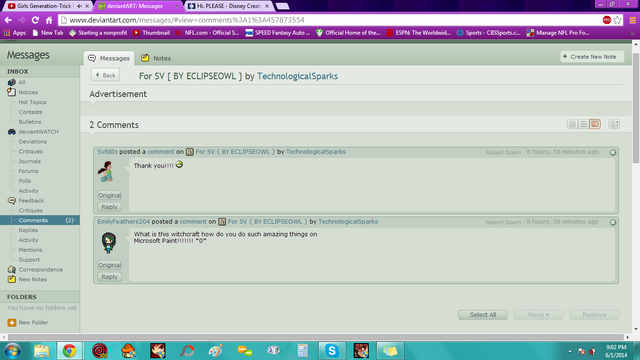
Task: Click the Chrome reload page icon
Action: 35,20
